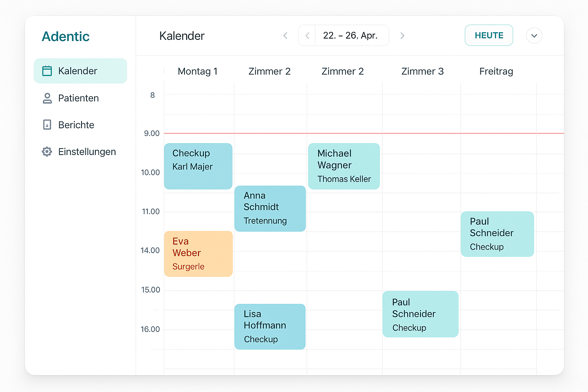Viewport: 588px width, 392px height.
Task: Click the HEUTE button
Action: point(489,35)
